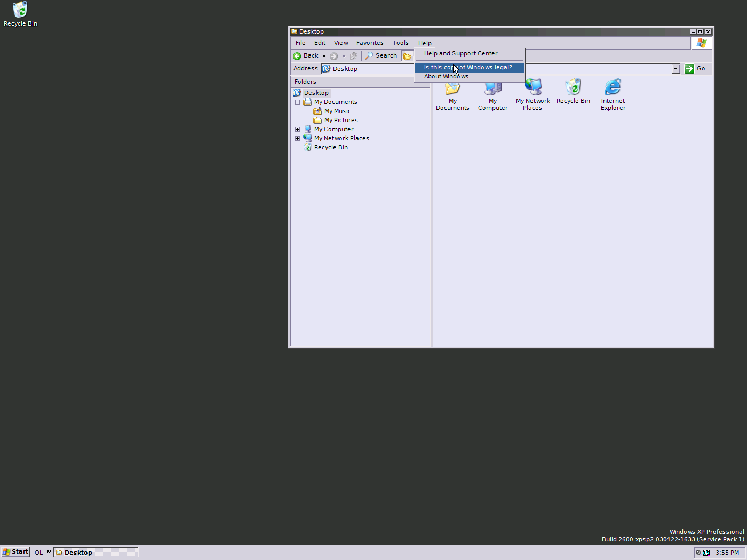Open My Network Places in file pane
Image resolution: width=747 pixels, height=560 pixels.
coord(533,96)
